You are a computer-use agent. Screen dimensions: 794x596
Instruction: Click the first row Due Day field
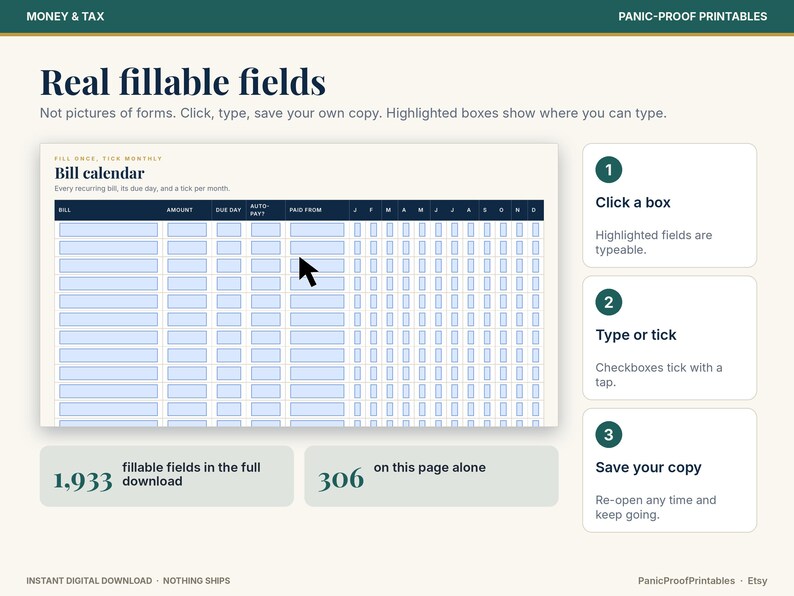click(229, 230)
